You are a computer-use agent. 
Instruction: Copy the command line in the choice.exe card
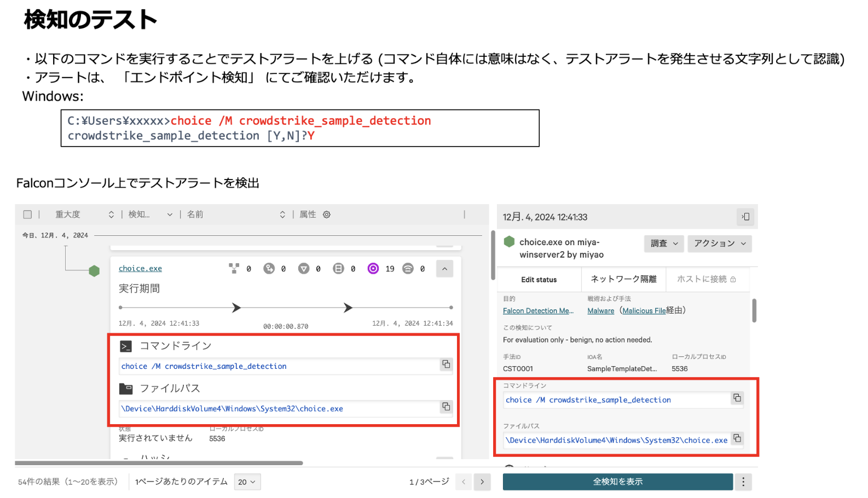pos(446,364)
